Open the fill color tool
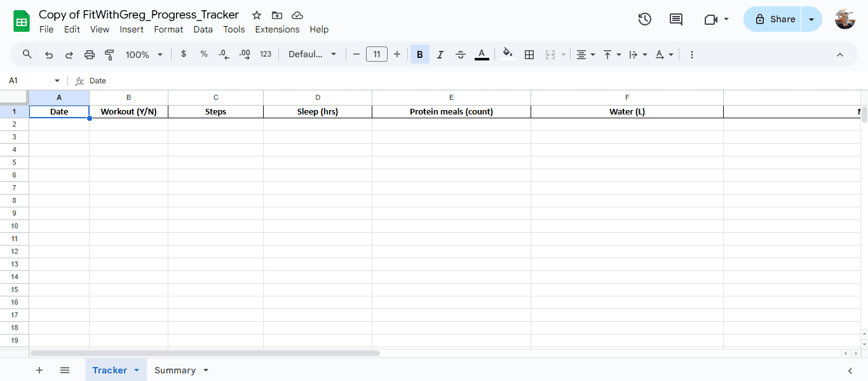The width and height of the screenshot is (868, 381). tap(507, 54)
